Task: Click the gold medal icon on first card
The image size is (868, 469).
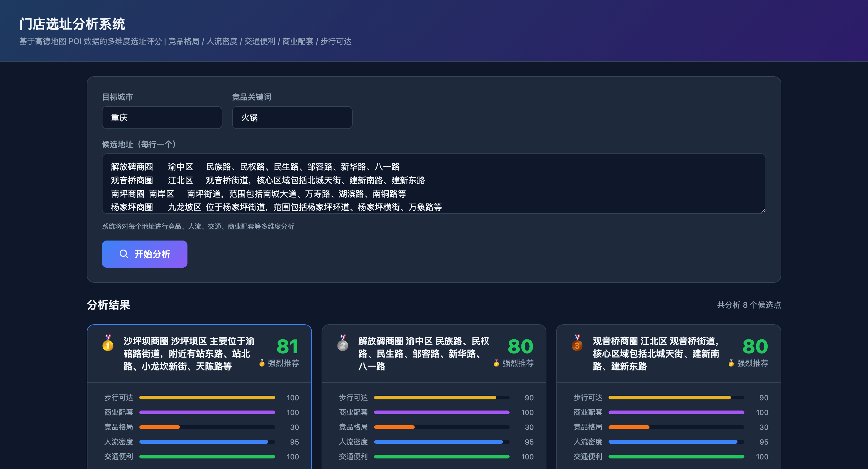Action: coord(108,343)
